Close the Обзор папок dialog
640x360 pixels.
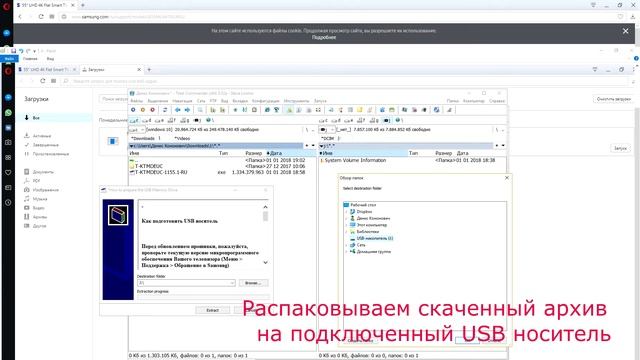pyautogui.click(x=507, y=178)
